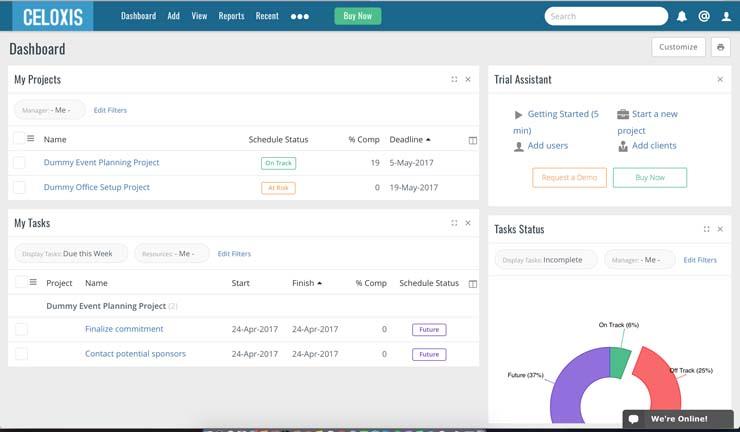This screenshot has width=740, height=432.
Task: Close the Trial Assistant panel
Action: pos(720,79)
